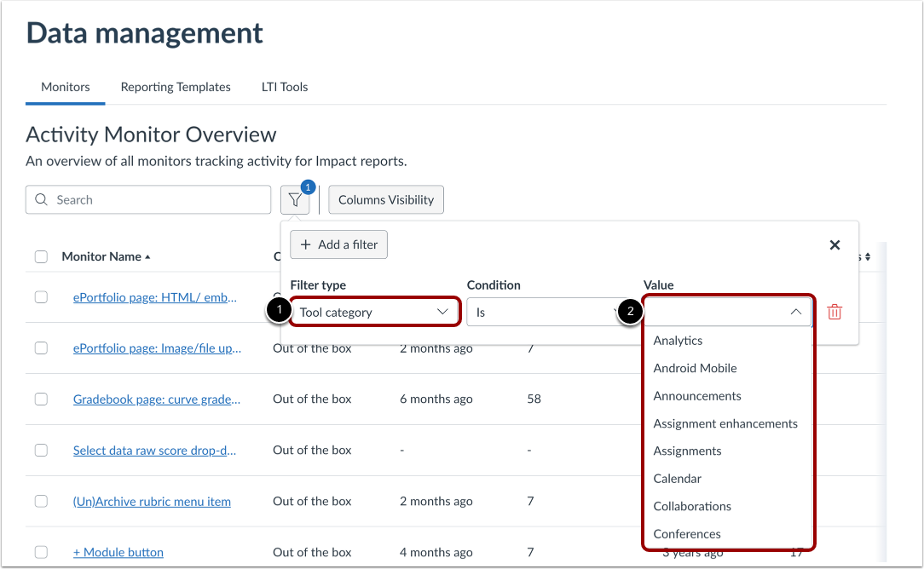
Task: Open ePortfolio page: HTML/ emb... link
Action: pyautogui.click(x=155, y=297)
